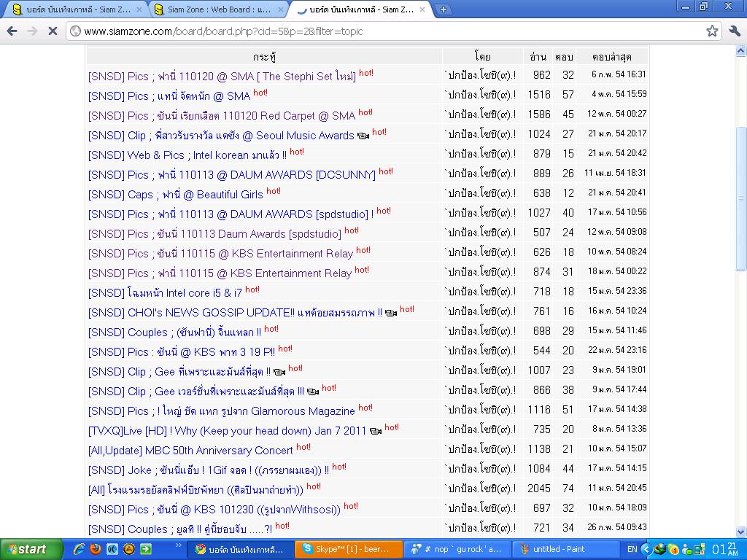Image resolution: width=747 pixels, height=560 pixels.
Task: Click scrollbar up arrow
Action: point(741,50)
